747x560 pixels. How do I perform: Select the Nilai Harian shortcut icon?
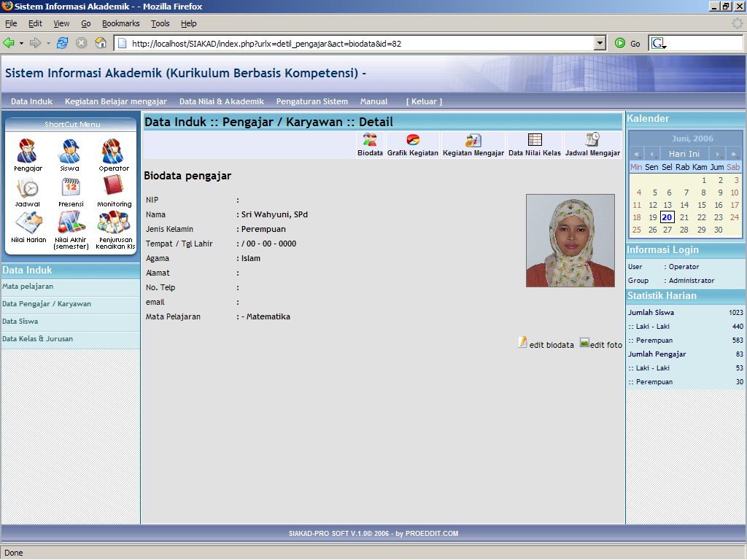[x=27, y=222]
